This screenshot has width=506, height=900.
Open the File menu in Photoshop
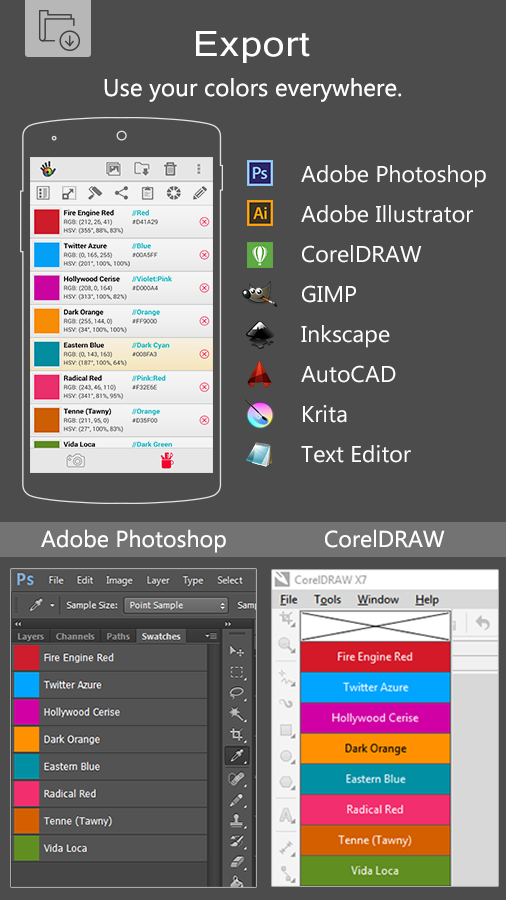pyautogui.click(x=56, y=580)
